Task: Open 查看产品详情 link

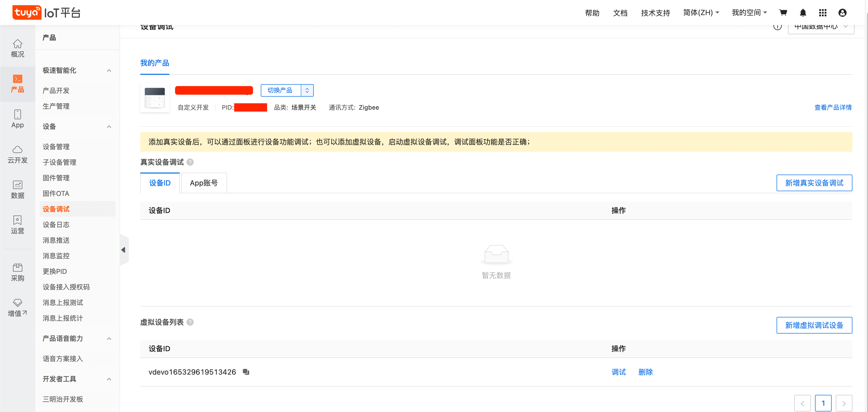Action: (833, 107)
